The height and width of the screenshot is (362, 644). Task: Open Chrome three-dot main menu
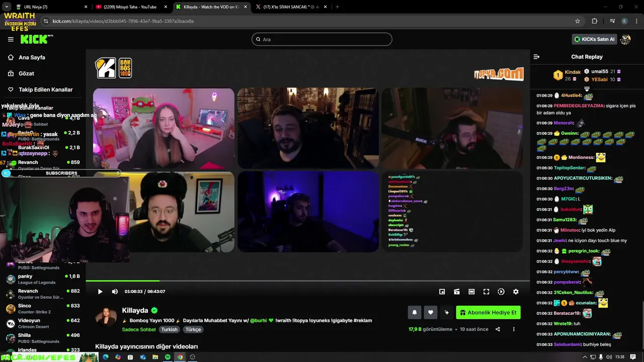coord(636,21)
